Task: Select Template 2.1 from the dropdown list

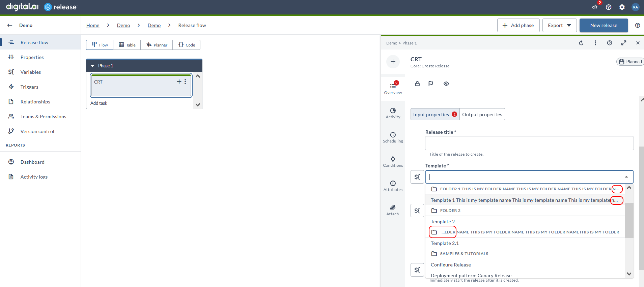Action: [x=525, y=243]
